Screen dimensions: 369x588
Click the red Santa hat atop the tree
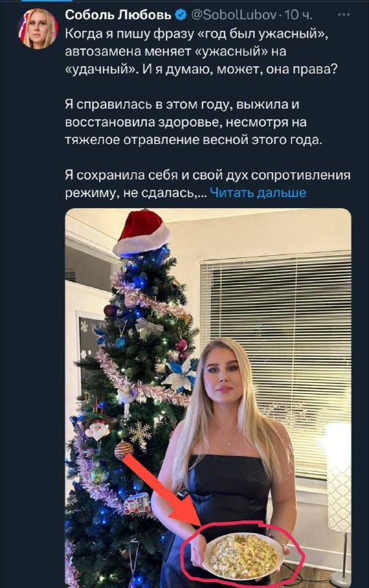(141, 232)
